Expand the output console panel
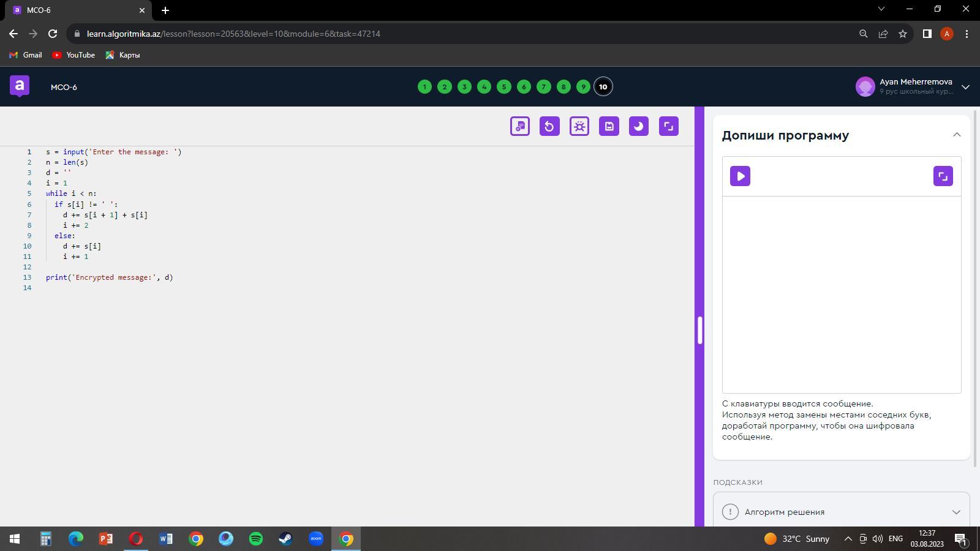This screenshot has width=980, height=551. [943, 176]
